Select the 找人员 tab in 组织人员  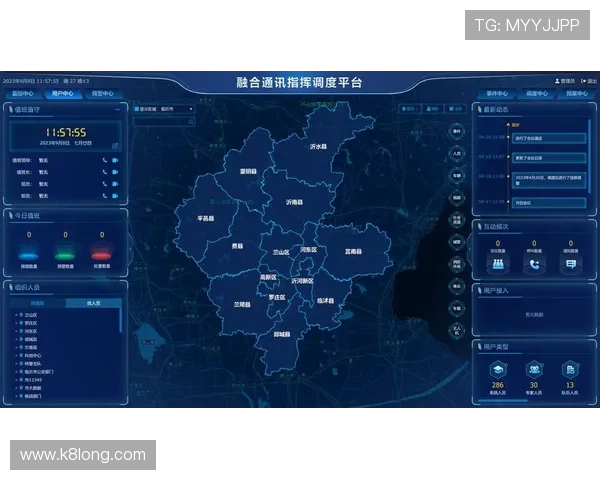click(93, 301)
